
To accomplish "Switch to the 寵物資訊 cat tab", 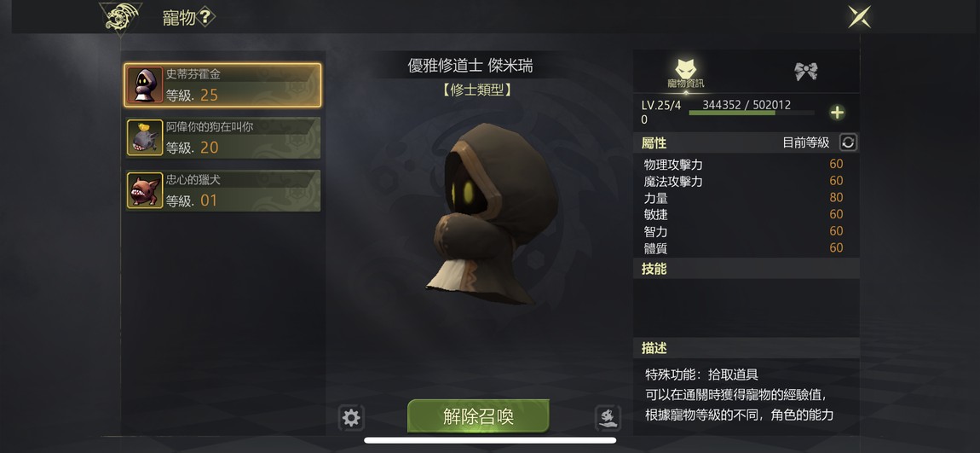I will click(x=686, y=72).
